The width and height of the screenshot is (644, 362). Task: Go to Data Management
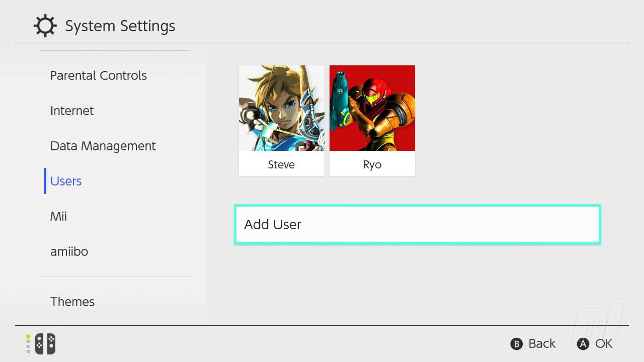103,146
